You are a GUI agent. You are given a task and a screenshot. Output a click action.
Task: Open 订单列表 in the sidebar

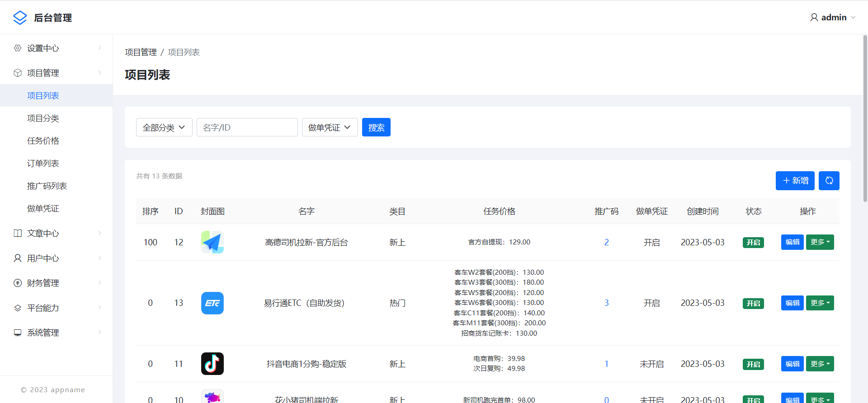(x=43, y=163)
